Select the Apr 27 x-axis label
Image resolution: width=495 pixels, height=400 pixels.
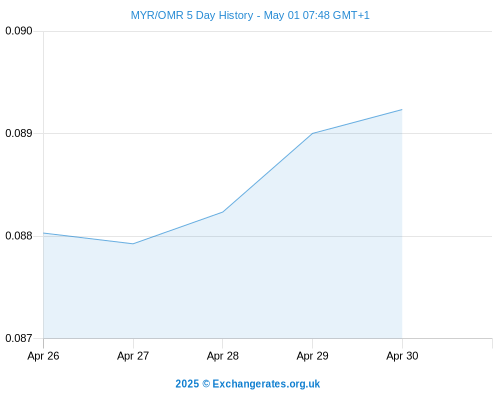pyautogui.click(x=133, y=356)
